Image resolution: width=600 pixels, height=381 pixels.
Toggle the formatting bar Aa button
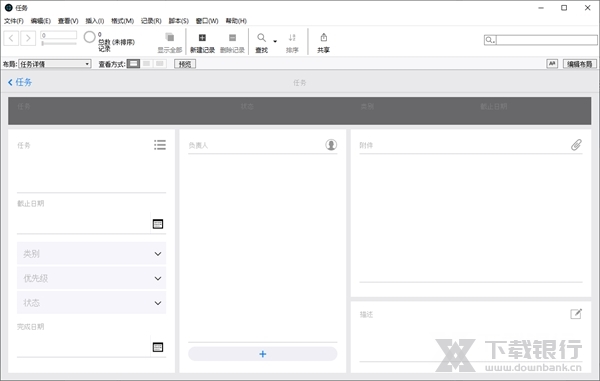point(552,64)
